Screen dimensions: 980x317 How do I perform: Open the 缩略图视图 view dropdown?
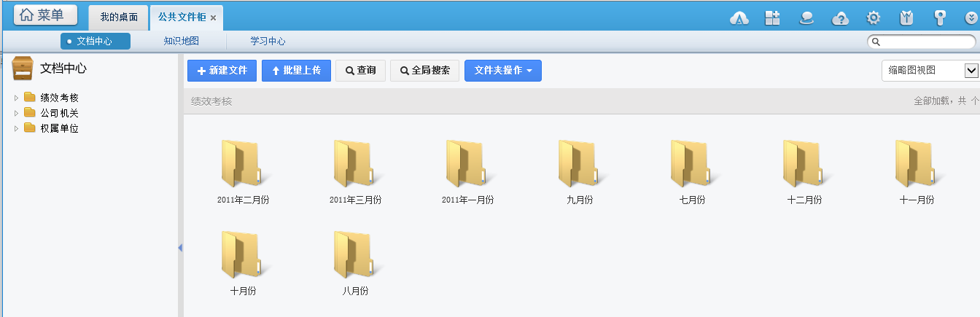pyautogui.click(x=971, y=71)
